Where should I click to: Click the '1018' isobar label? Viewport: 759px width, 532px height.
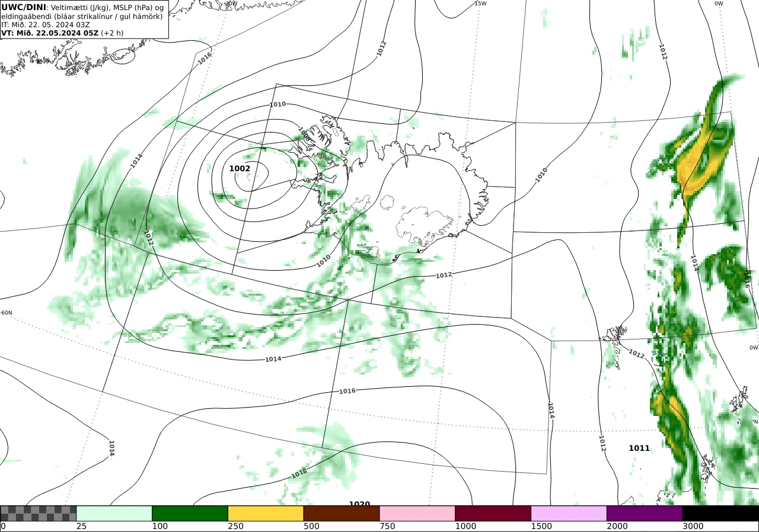coord(299,474)
